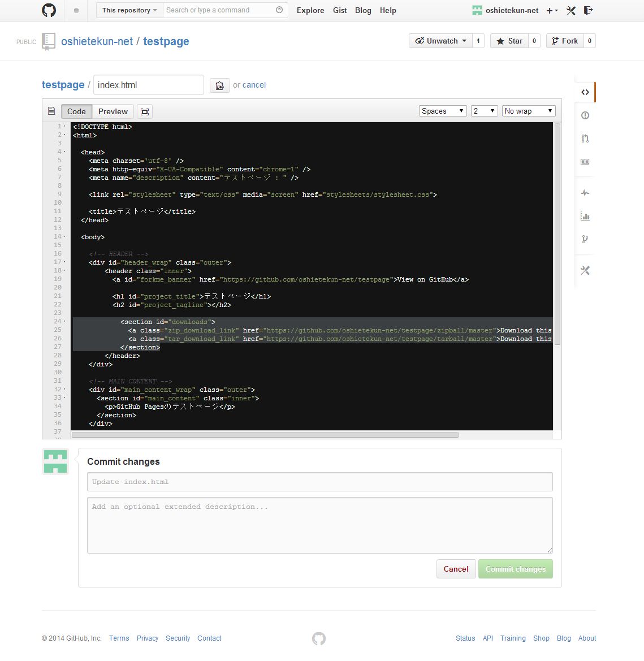Image resolution: width=644 pixels, height=661 pixels.
Task: Open the testpage repository title link
Action: [166, 41]
